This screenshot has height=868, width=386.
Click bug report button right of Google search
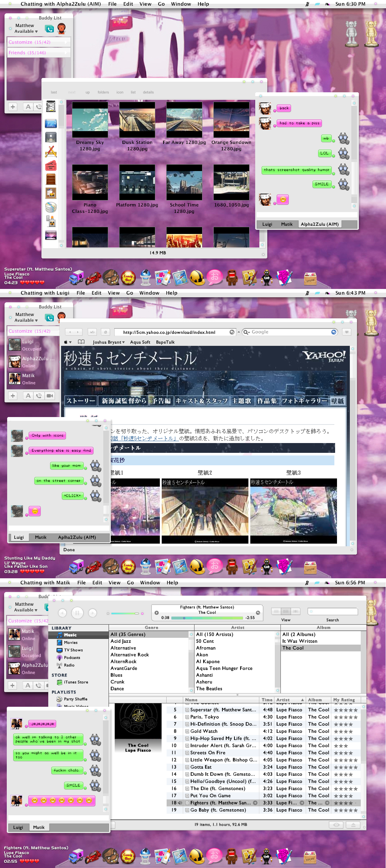tap(346, 332)
